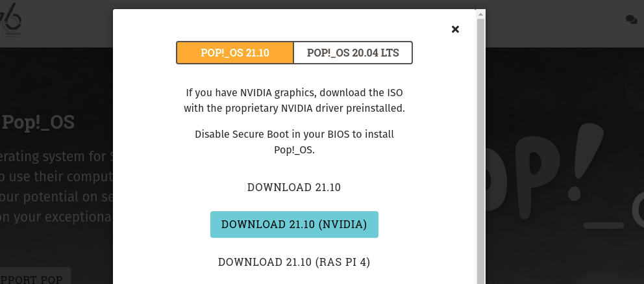Image resolution: width=644 pixels, height=284 pixels.
Task: Open the chat bubbles icon
Action: click(x=631, y=20)
